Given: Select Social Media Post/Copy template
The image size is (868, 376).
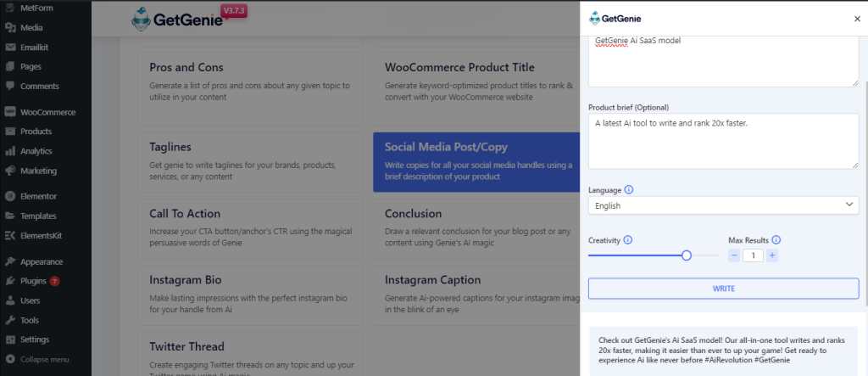Looking at the screenshot, I should click(476, 162).
